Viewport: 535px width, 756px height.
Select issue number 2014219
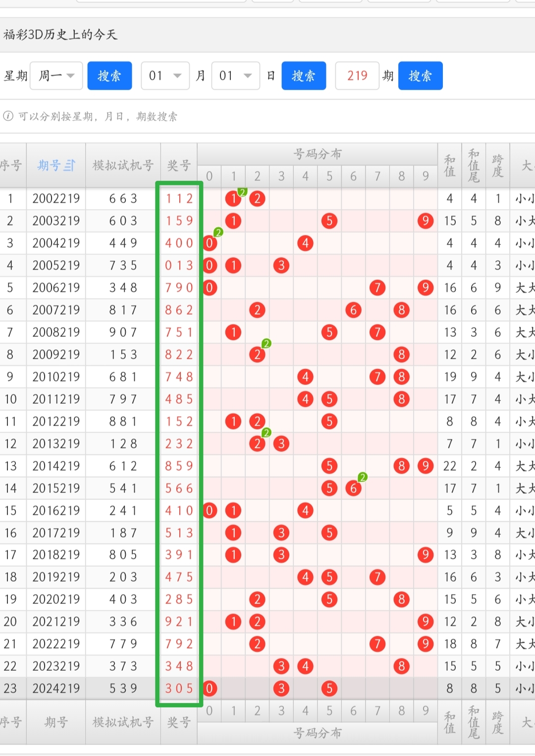click(x=56, y=466)
